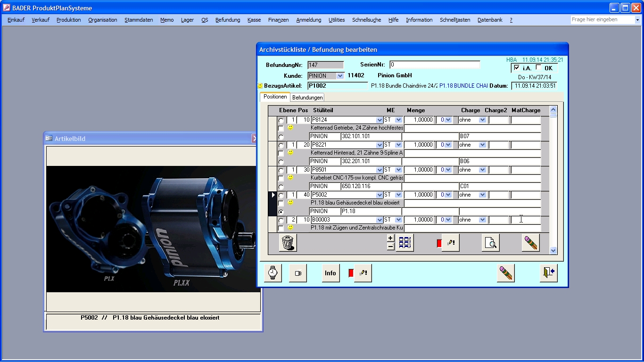Tick the checkbox in Gehäusedeckel blau row
Screen dimensions: 644x362
tap(281, 203)
